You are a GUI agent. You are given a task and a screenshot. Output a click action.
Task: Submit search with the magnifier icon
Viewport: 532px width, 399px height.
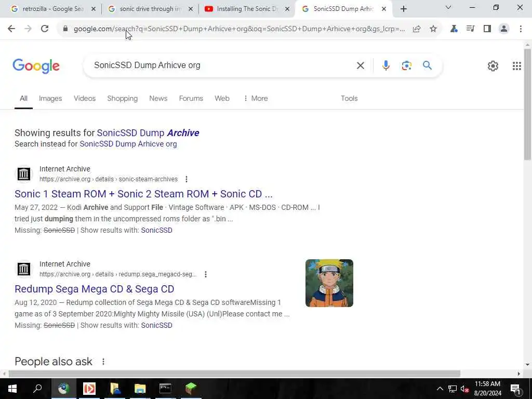pos(427,65)
